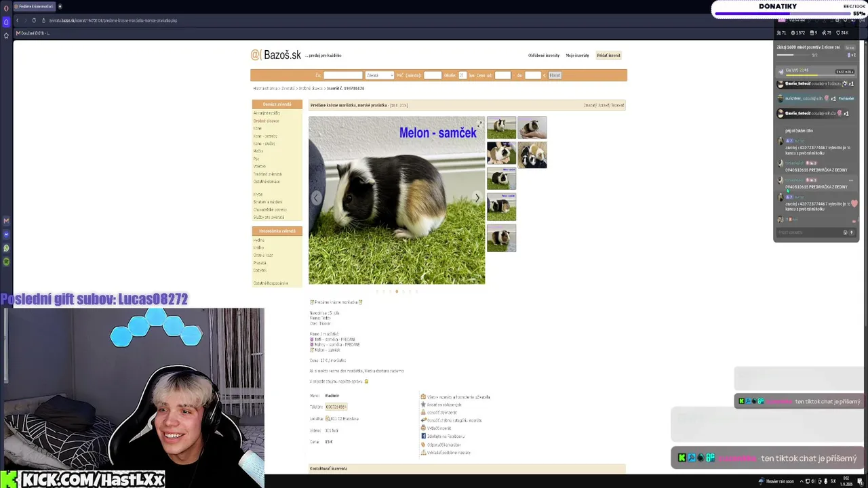The height and width of the screenshot is (488, 868).
Task: Open the Opera menu logo icon
Action: (6, 7)
